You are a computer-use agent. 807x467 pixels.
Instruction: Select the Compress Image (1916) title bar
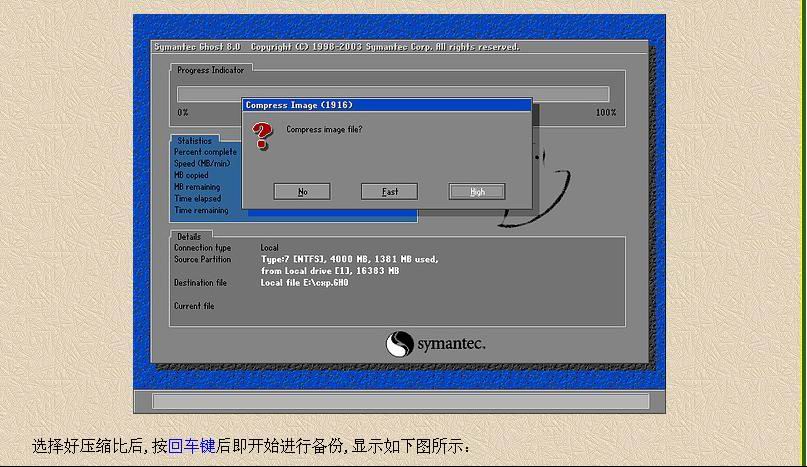click(x=387, y=105)
